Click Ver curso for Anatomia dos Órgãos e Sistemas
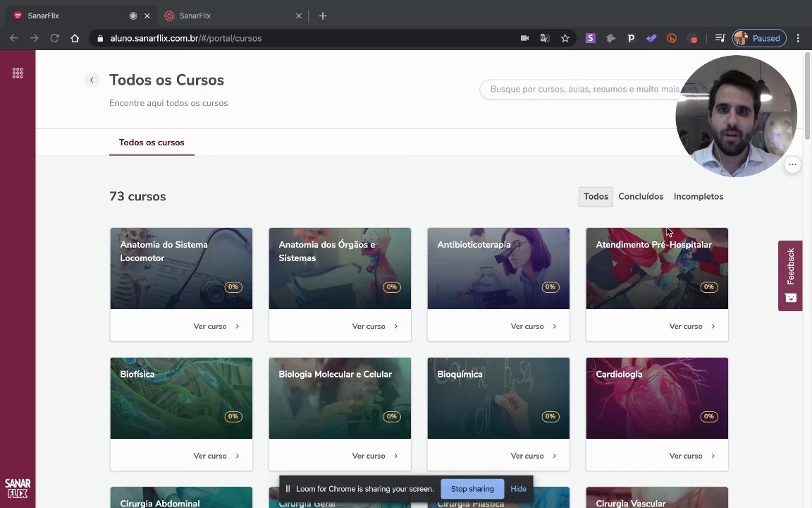 coord(375,326)
